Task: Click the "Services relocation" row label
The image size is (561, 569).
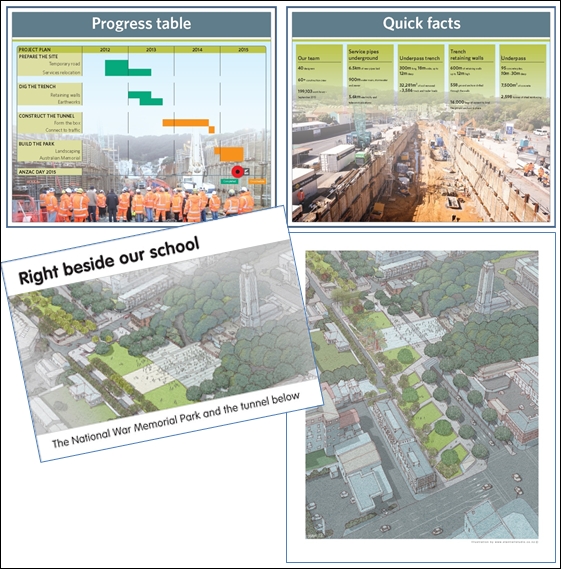Action: (x=61, y=73)
